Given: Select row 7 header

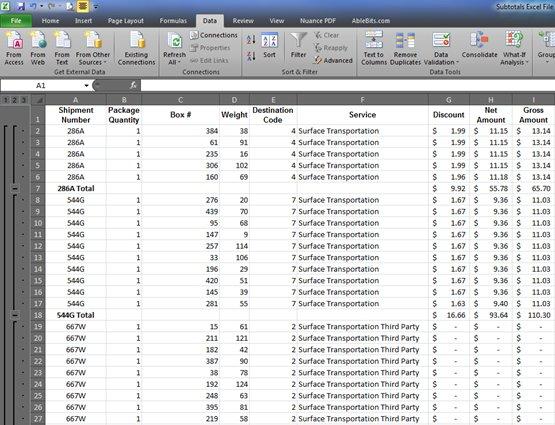Looking at the screenshot, I should [x=38, y=189].
